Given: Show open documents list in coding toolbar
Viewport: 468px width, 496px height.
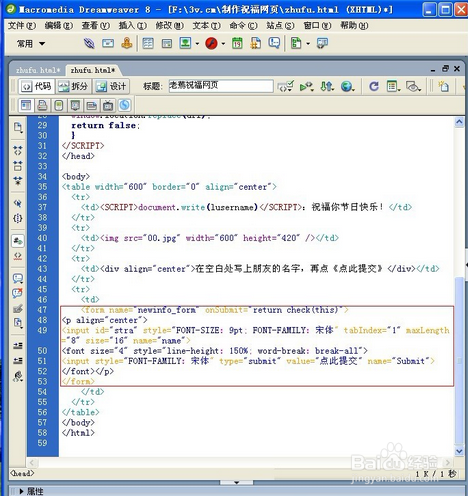Looking at the screenshot, I should point(18,128).
